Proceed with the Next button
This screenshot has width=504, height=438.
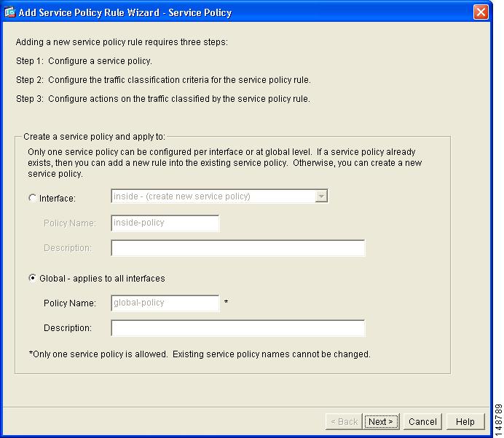[x=381, y=421]
